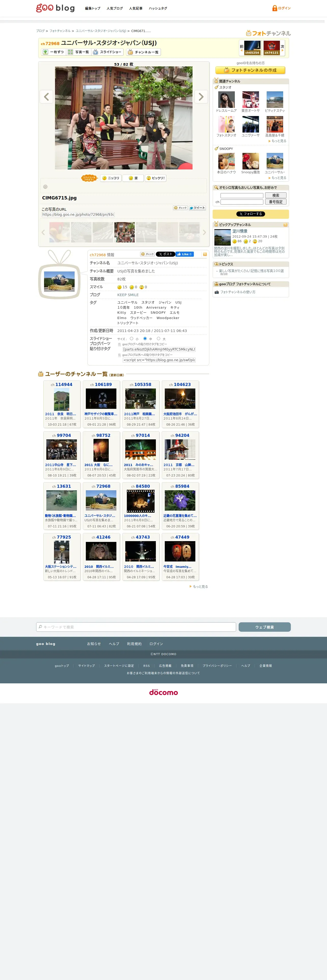
Task: Open ハッシュタグ menu item
Action: click(x=158, y=8)
